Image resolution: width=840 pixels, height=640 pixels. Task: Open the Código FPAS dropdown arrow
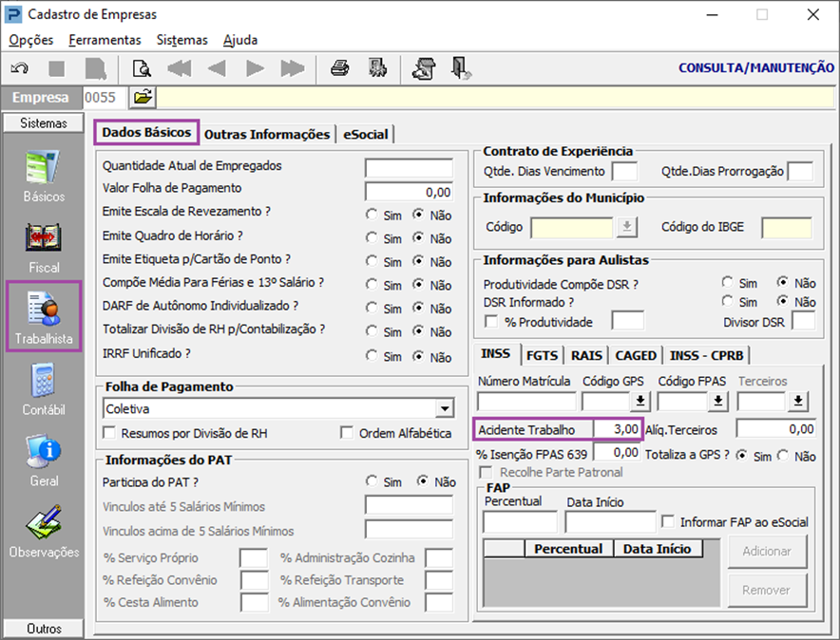[718, 401]
